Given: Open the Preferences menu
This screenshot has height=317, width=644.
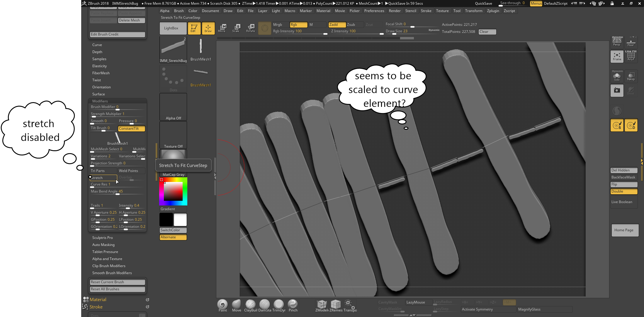Looking at the screenshot, I should point(374,11).
